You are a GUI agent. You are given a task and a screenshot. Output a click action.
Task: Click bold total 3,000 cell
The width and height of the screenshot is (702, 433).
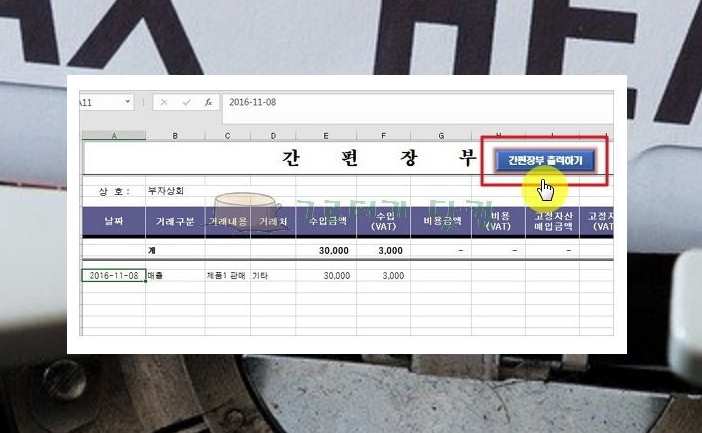[x=383, y=250]
